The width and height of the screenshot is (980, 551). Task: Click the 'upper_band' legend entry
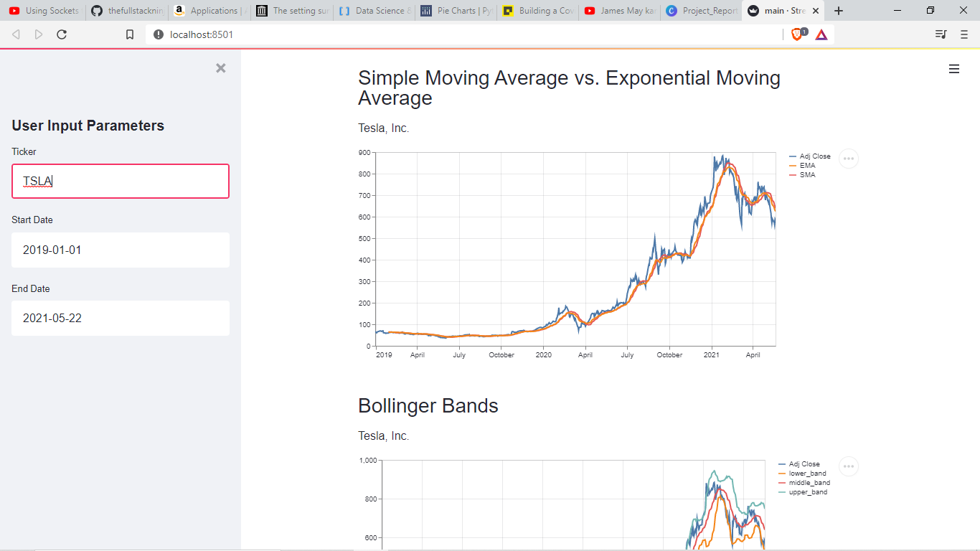coord(803,492)
